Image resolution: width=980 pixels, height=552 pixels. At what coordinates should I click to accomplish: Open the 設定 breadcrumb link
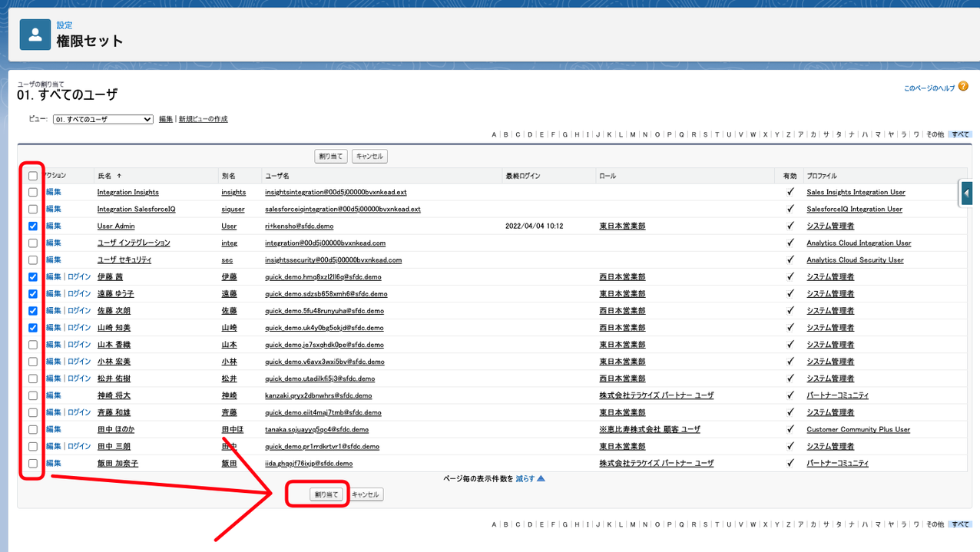pos(65,25)
